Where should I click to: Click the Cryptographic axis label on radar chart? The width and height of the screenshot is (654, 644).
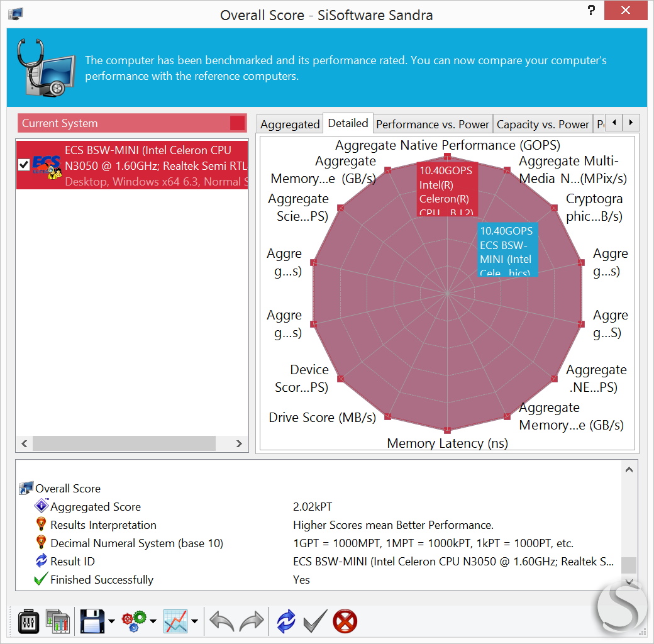594,208
